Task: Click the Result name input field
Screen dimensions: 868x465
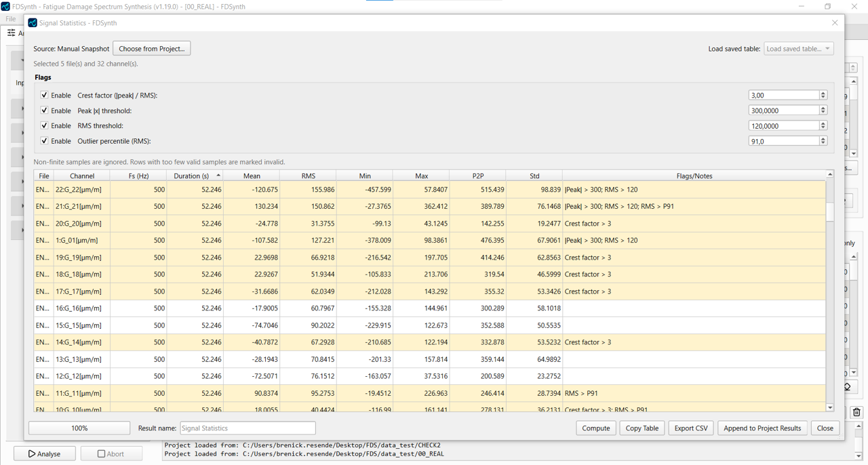Action: coord(248,428)
